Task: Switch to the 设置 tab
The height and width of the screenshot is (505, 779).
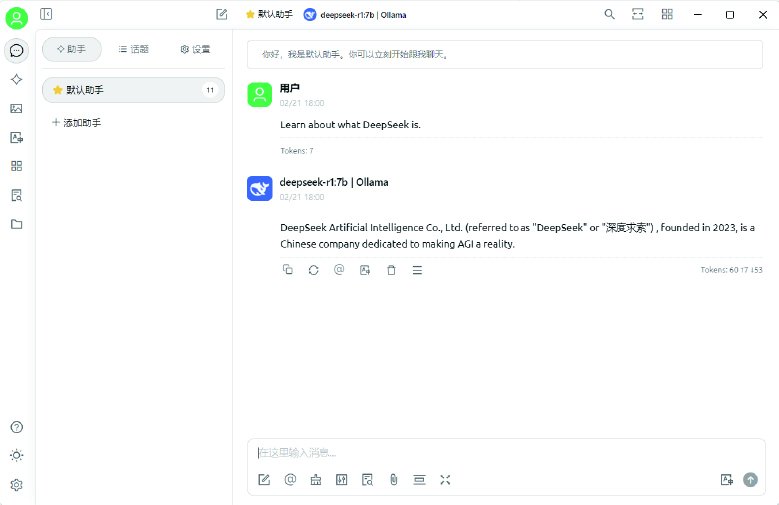Action: tap(195, 49)
